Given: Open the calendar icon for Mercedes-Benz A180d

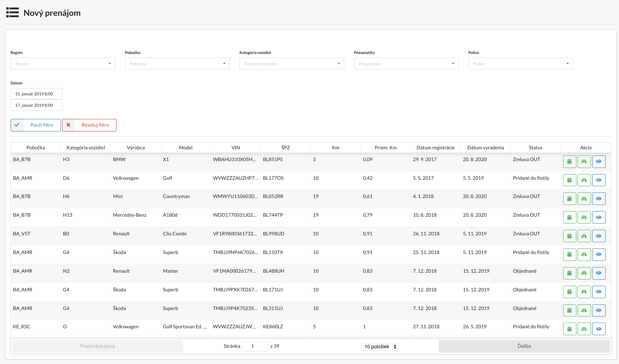Looking at the screenshot, I should tap(570, 217).
